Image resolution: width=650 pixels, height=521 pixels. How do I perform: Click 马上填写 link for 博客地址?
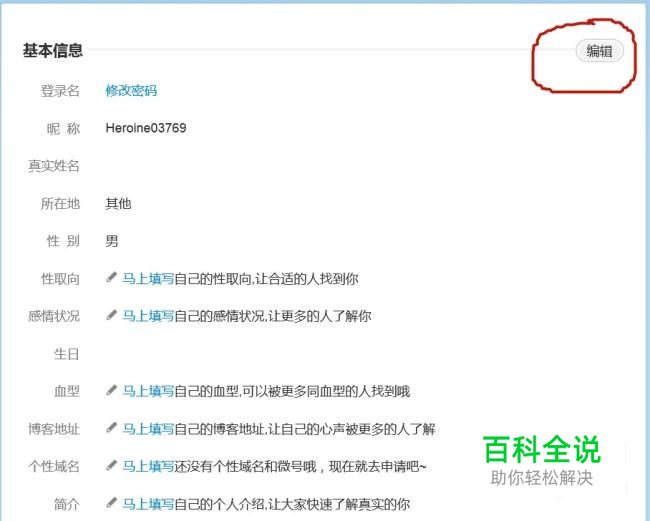click(148, 429)
